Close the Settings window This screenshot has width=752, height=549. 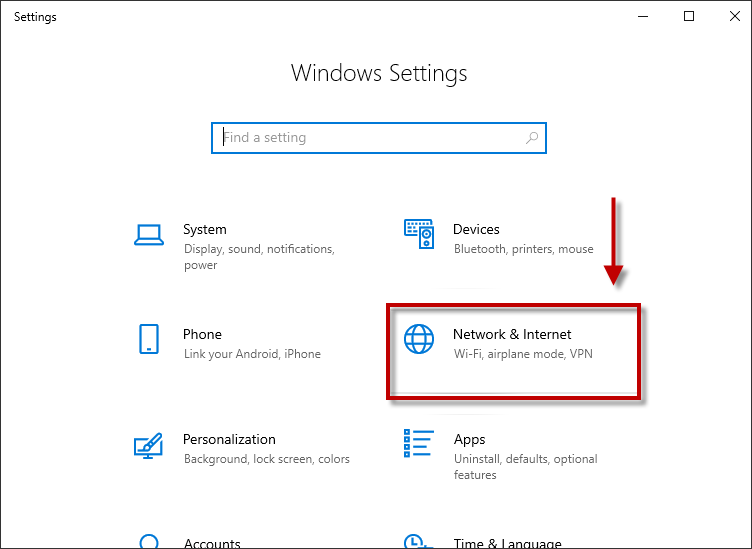pos(734,16)
